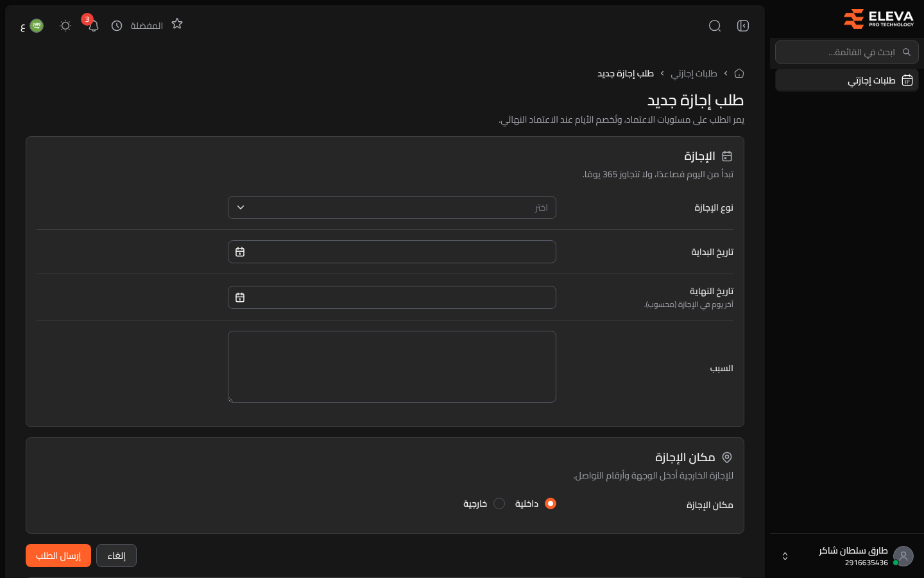This screenshot has width=924, height=578.
Task: Go to home via breadcrumb house icon
Action: pyautogui.click(x=739, y=73)
